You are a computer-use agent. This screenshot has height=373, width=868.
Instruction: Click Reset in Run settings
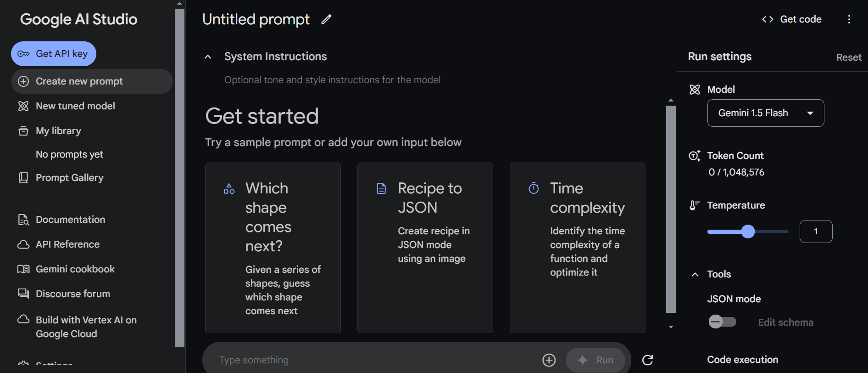tap(848, 57)
